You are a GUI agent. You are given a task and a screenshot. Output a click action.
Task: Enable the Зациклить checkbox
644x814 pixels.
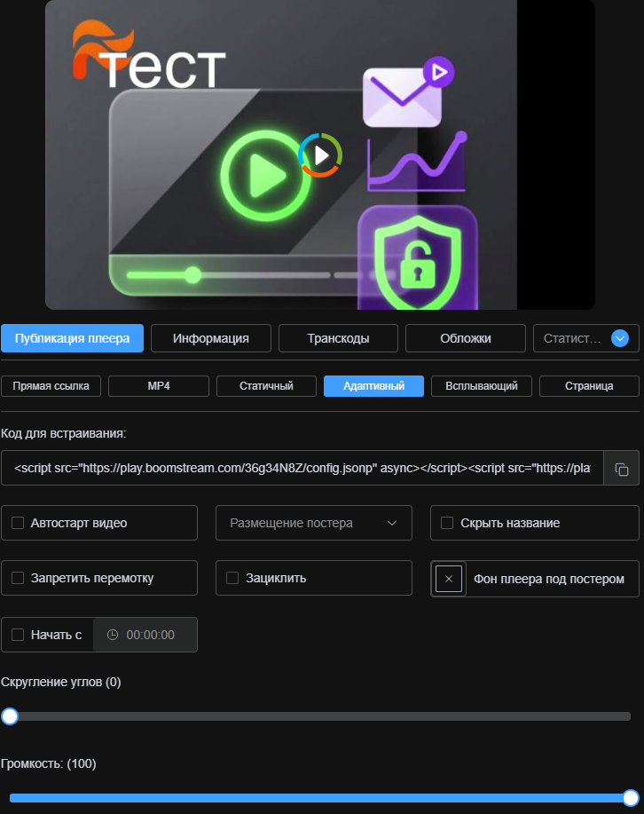tap(232, 578)
